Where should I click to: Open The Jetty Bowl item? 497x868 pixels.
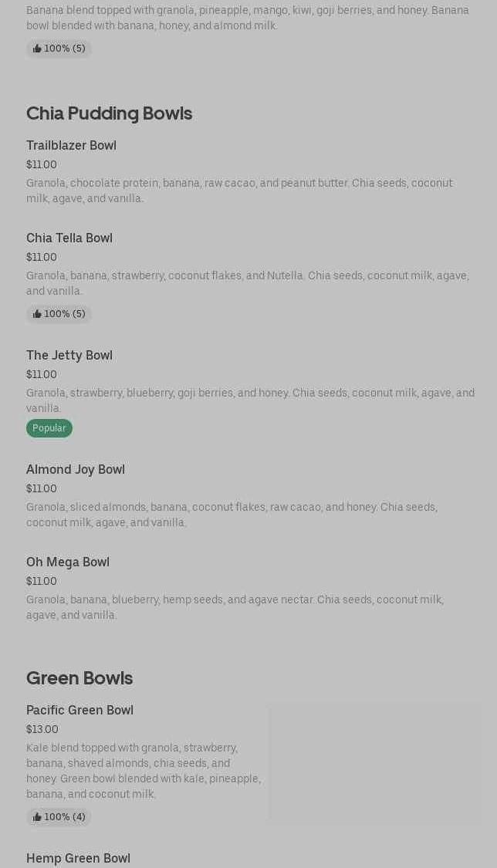(x=69, y=355)
